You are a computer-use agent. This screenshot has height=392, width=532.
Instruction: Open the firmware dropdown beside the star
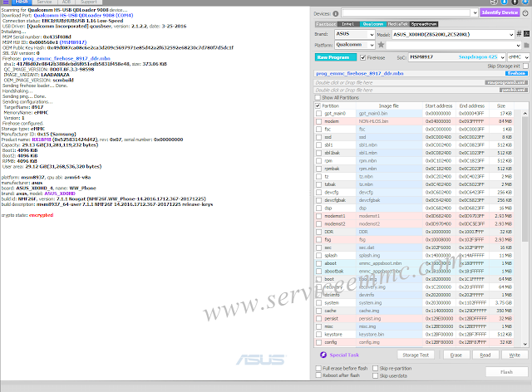(x=453, y=45)
